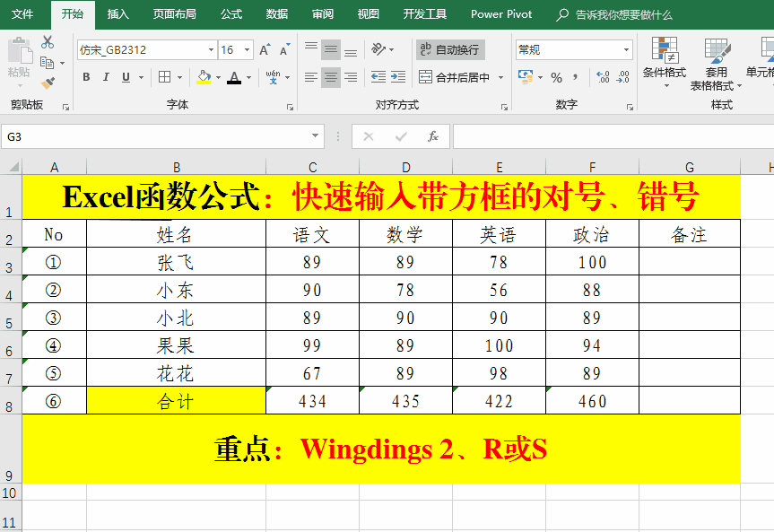Select column G header
This screenshot has height=532, width=774.
[690, 167]
